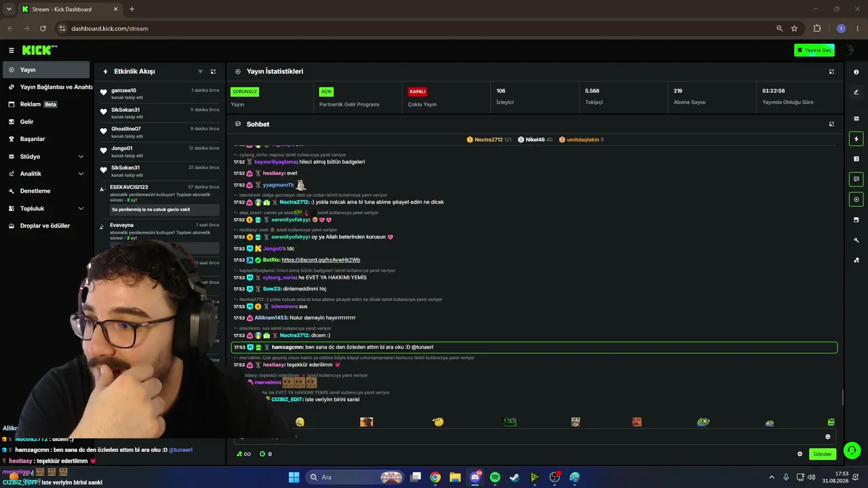This screenshot has height=488, width=868.
Task: Click the KAPALI Çoklu Yayın badge
Action: coord(417,91)
